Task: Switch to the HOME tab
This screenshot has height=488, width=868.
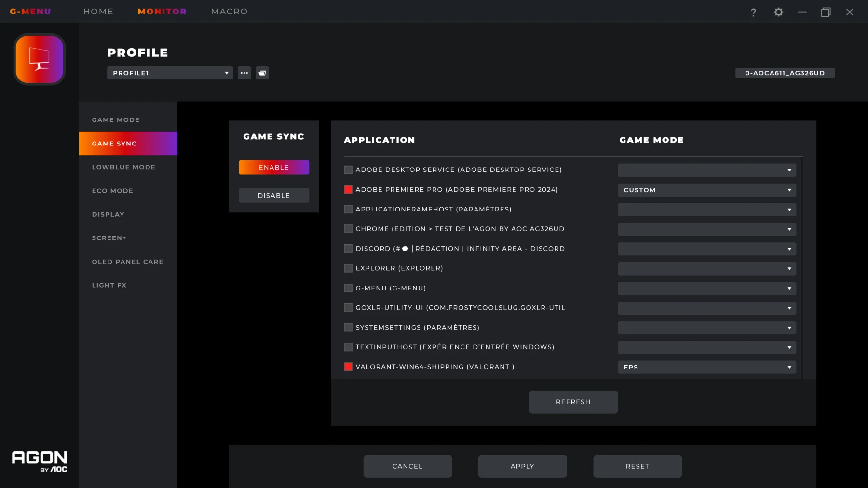Action: click(x=98, y=11)
